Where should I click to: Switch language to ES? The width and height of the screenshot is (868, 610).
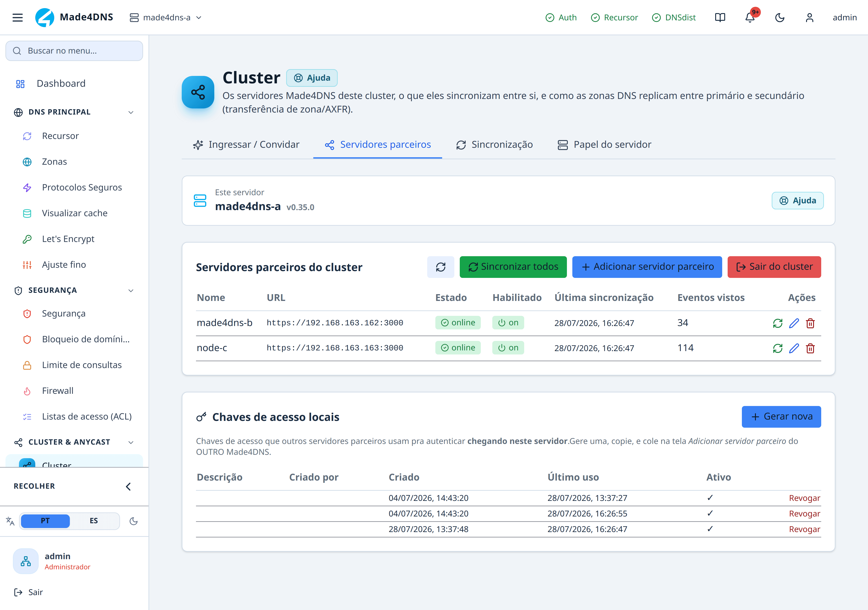(94, 521)
